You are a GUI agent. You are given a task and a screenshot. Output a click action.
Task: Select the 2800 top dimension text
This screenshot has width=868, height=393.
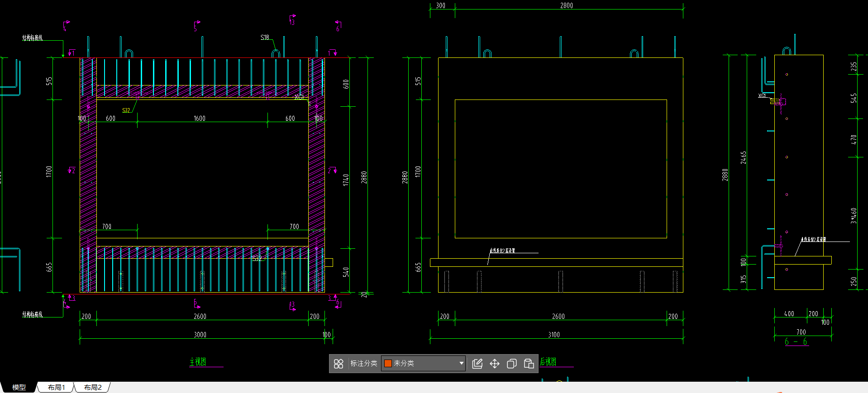[x=567, y=5]
